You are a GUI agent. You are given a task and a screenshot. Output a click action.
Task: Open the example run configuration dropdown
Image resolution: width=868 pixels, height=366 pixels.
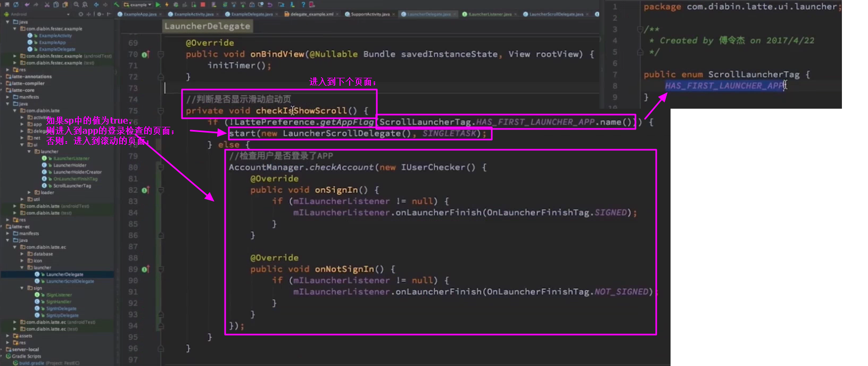click(137, 4)
